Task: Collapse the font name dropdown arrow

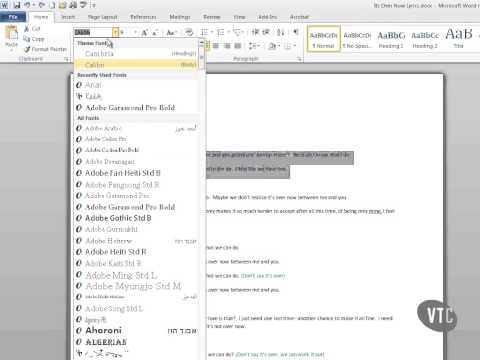Action: [x=115, y=32]
